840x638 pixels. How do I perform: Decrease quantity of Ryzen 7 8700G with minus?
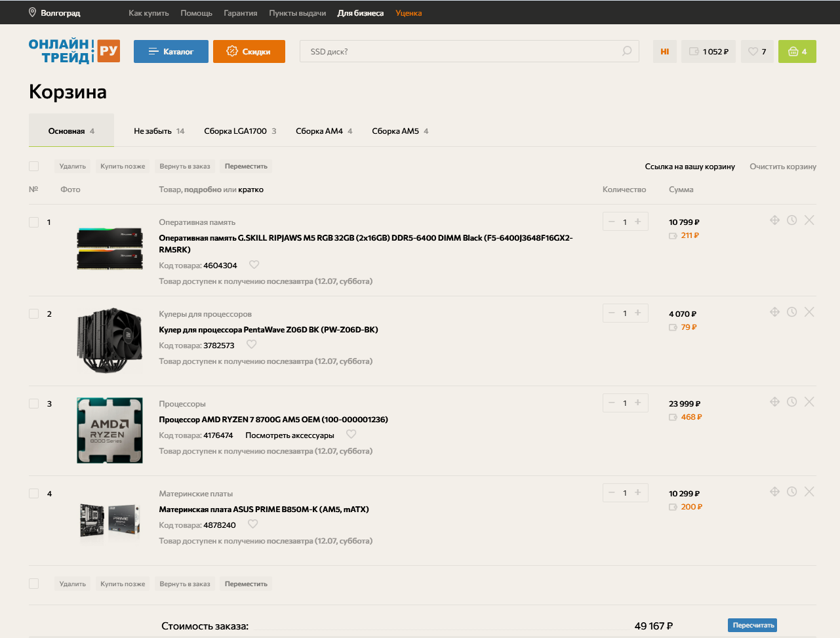[x=612, y=403]
